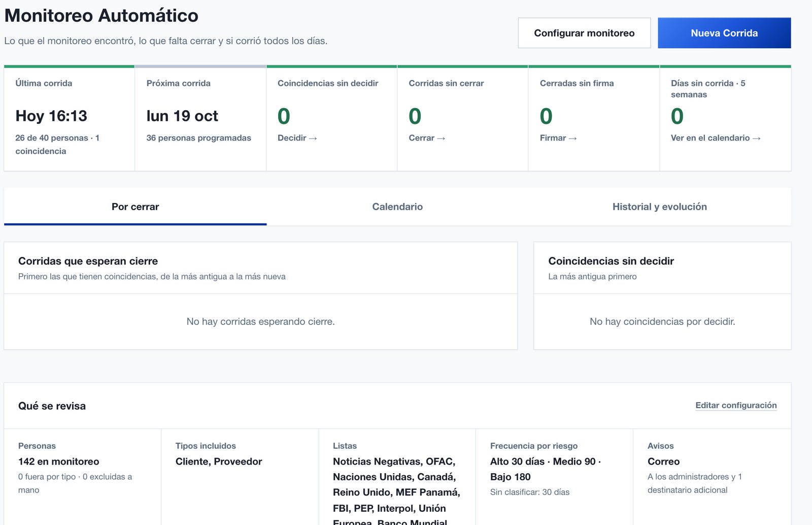Select the Por cerrar tab

135,207
